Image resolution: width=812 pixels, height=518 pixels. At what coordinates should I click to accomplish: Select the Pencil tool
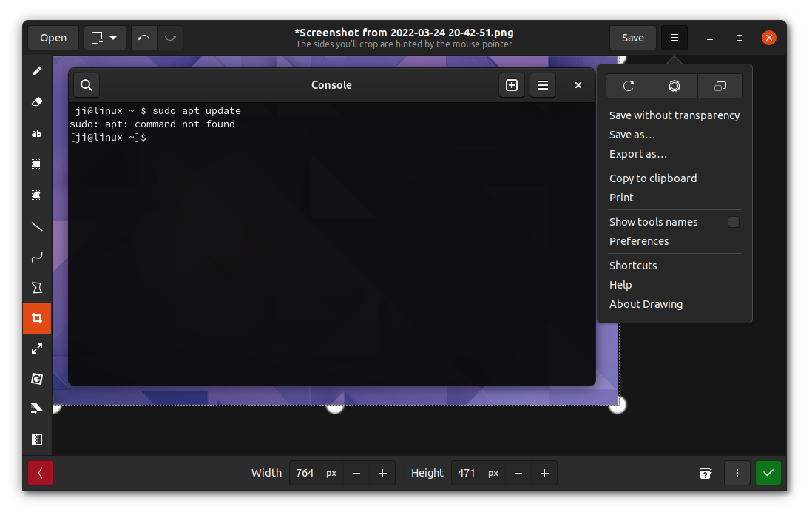[x=37, y=70]
